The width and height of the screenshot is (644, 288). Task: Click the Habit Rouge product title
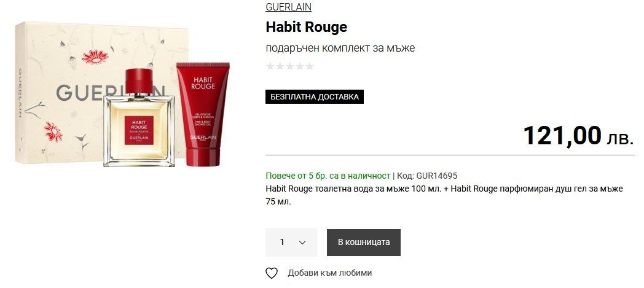coord(307,27)
